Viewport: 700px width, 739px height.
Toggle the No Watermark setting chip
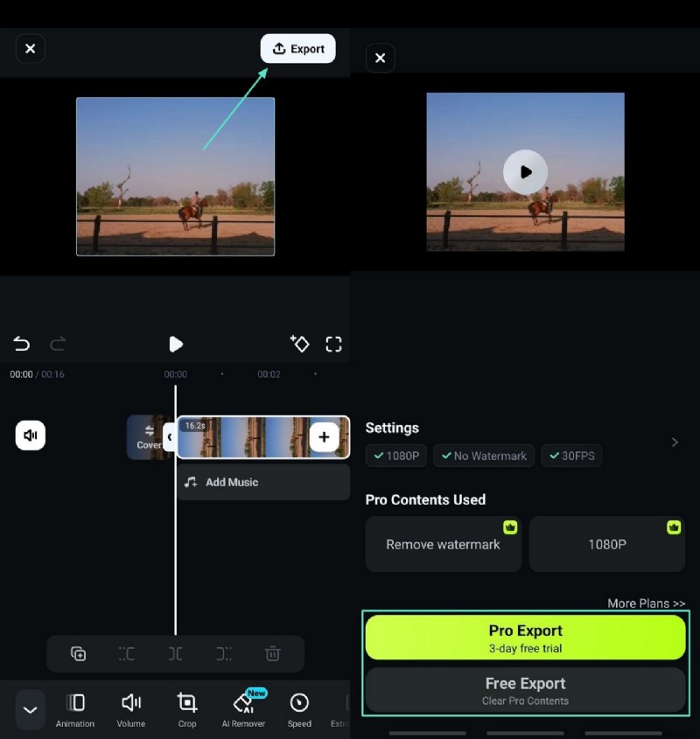click(483, 456)
